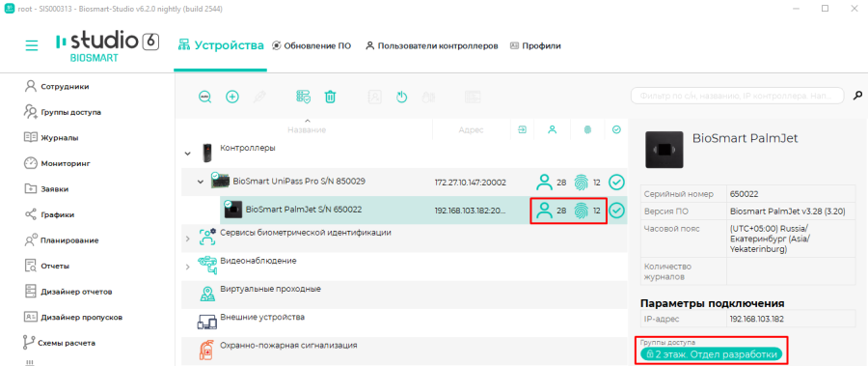Screen dimensions: 868x366
Task: Collapse the Контроллеры tree node
Action: 187,153
